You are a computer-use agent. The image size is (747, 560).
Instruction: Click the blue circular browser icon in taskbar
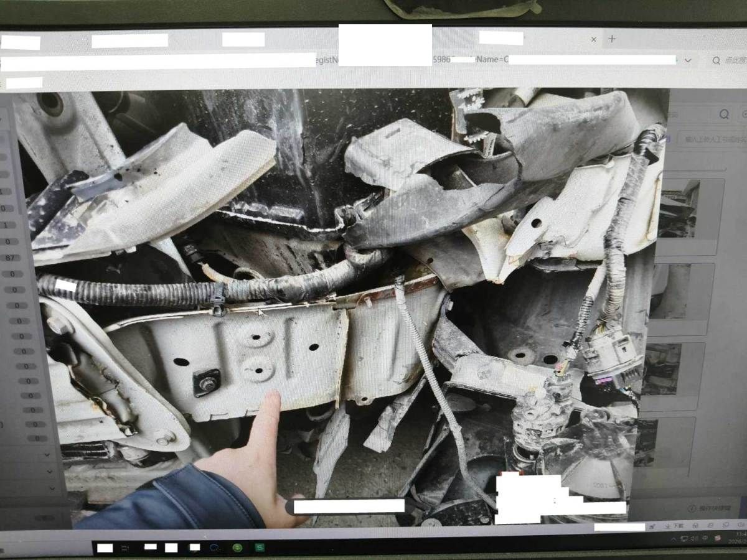point(215,548)
